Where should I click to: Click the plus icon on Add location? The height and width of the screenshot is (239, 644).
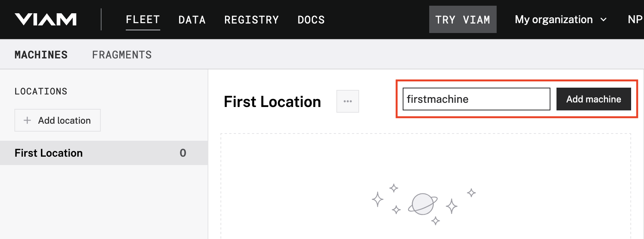[x=27, y=120]
